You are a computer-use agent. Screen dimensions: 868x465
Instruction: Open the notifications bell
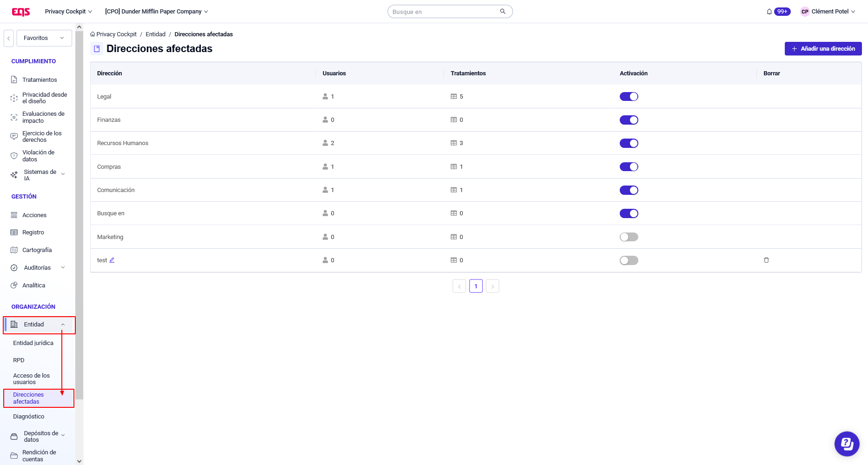pyautogui.click(x=769, y=12)
